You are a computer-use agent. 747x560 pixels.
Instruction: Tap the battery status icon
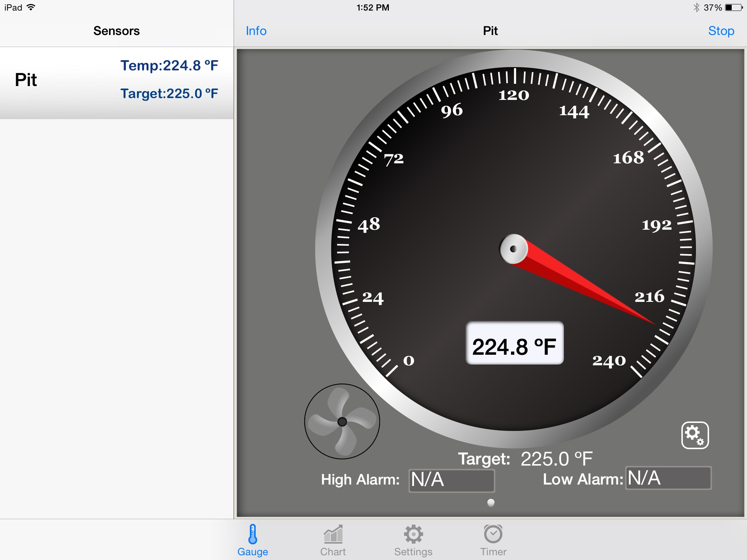tap(733, 7)
